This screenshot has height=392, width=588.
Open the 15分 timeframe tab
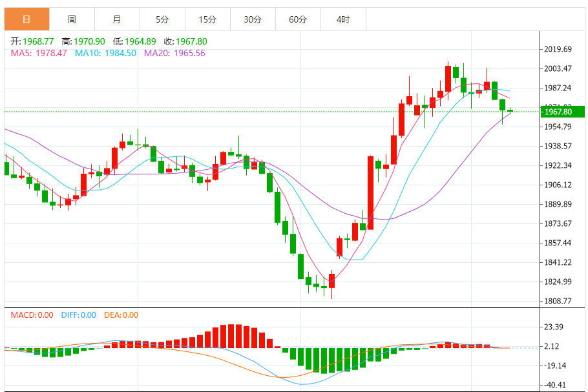(x=207, y=19)
